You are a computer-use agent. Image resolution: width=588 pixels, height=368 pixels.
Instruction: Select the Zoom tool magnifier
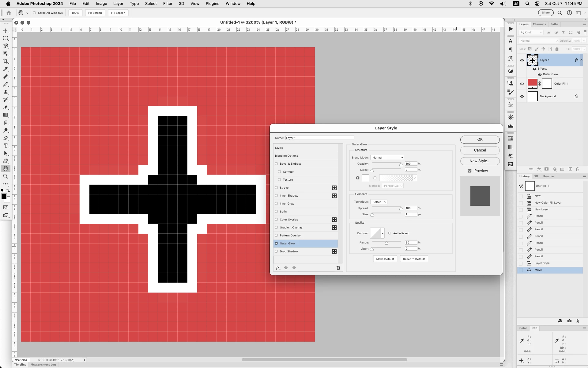point(6,176)
